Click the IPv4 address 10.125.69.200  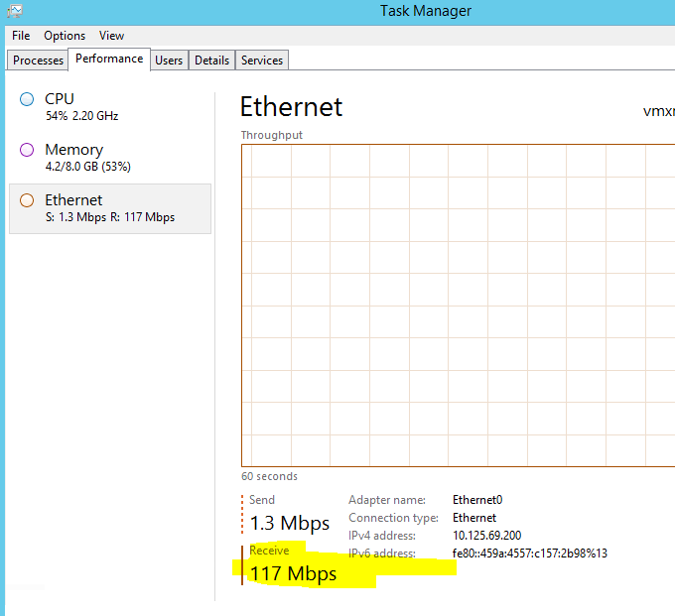click(x=486, y=535)
